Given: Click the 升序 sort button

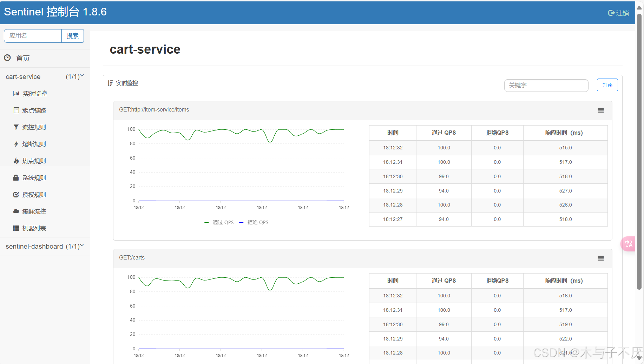Looking at the screenshot, I should point(607,85).
